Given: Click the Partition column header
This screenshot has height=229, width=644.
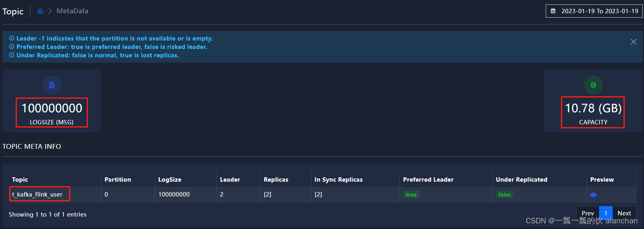Looking at the screenshot, I should click(118, 180).
